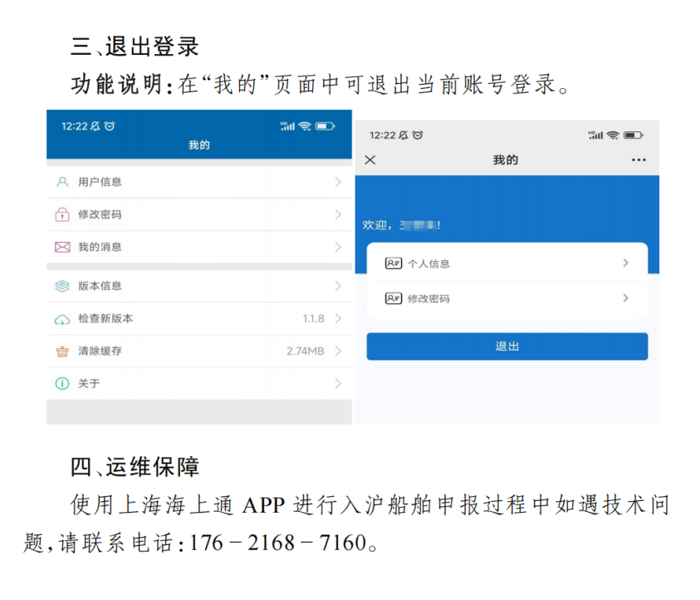Open the 用户信息 user icon
This screenshot has width=700, height=600.
[62, 182]
